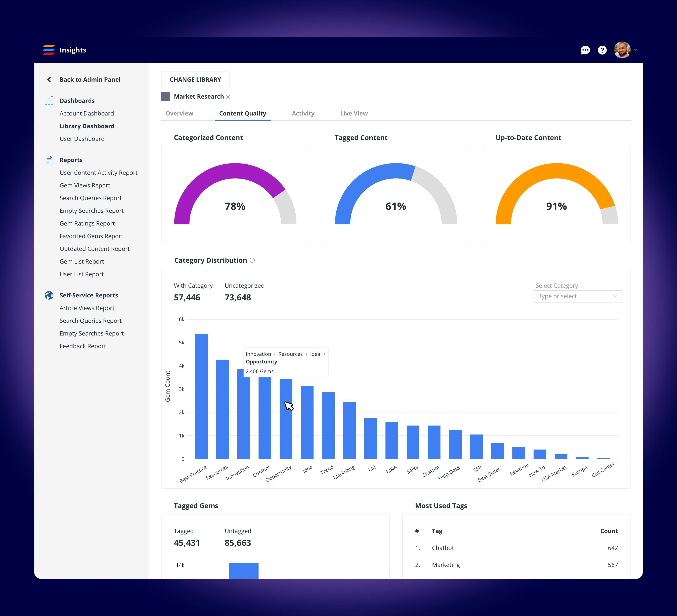Viewport: 677px width, 616px height.
Task: Click the Market Research color swatch
Action: pyautogui.click(x=166, y=97)
